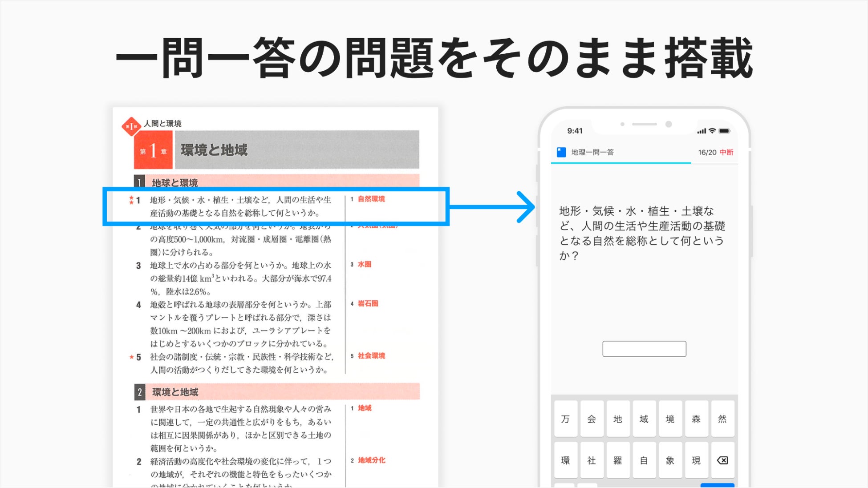Viewport: 868px width, 488px height.
Task: Tap the battery icon in status bar
Action: (724, 131)
